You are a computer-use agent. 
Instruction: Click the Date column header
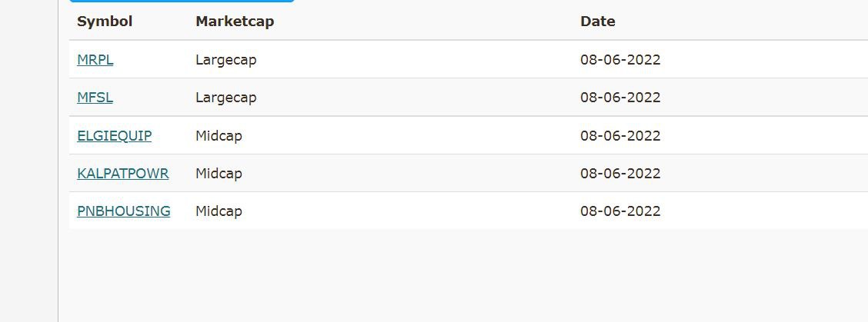pyautogui.click(x=598, y=22)
